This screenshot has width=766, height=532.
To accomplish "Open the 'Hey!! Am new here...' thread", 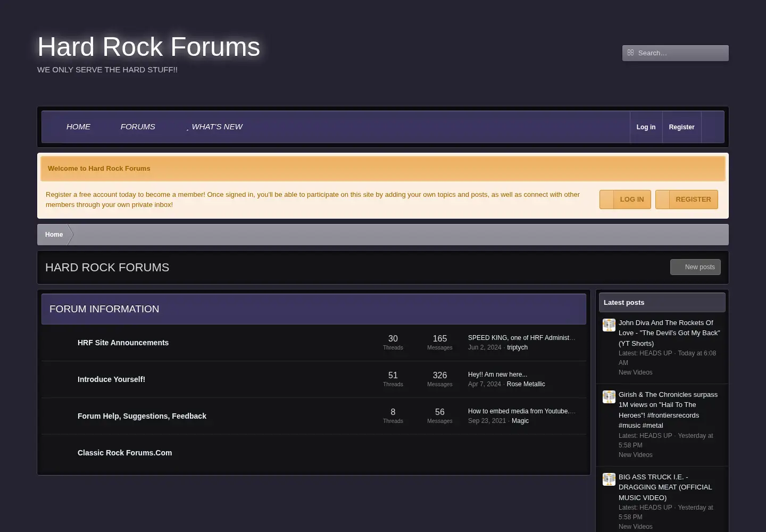I will [497, 375].
